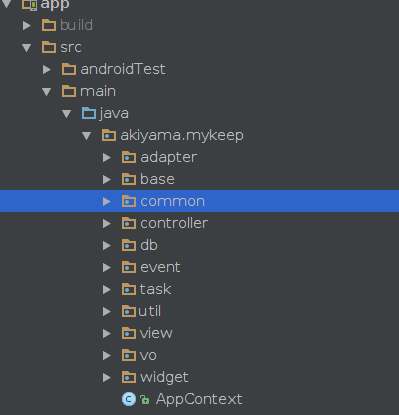Click the db package folder icon
This screenshot has height=415, width=399.
click(129, 245)
